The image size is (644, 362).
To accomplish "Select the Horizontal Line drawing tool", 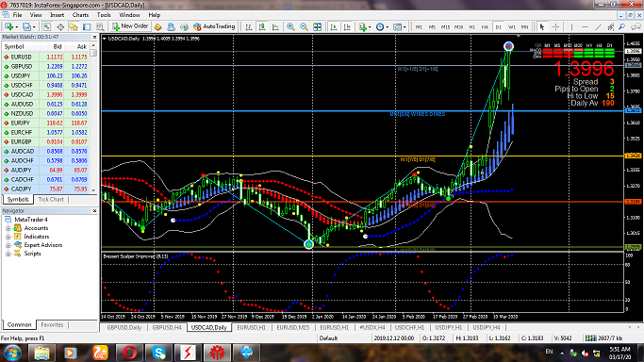I will (585, 26).
